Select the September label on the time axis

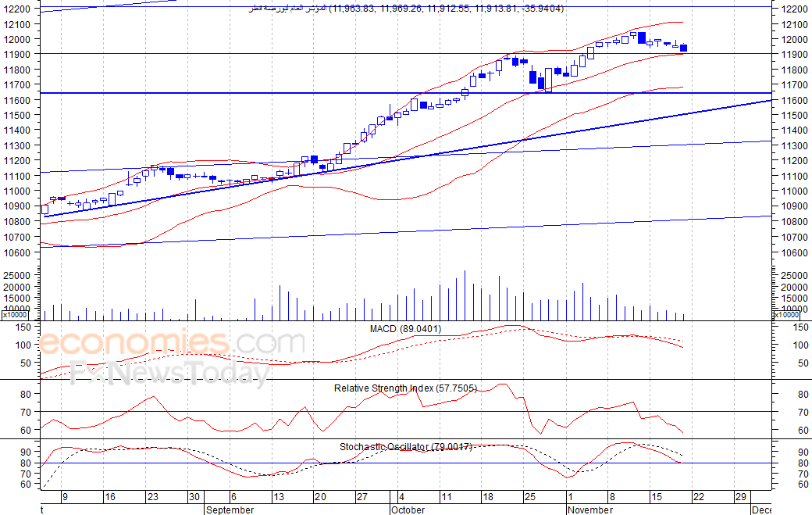coord(230,510)
